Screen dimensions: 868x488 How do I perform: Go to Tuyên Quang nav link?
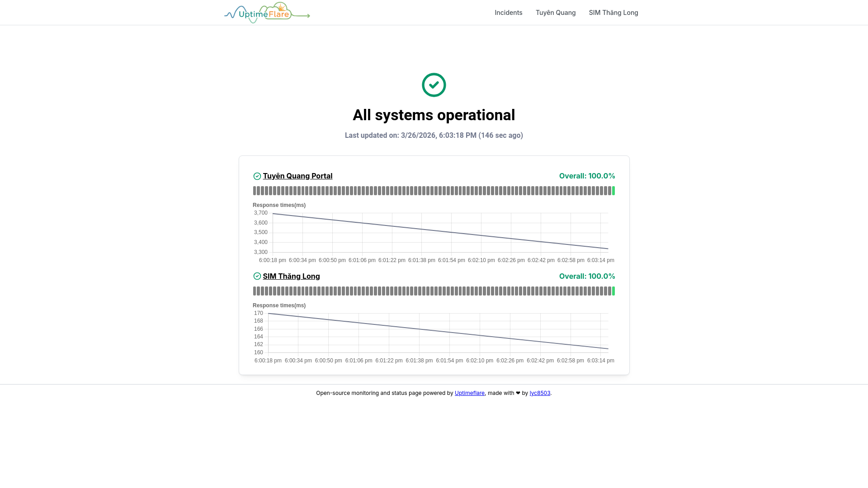pos(555,13)
